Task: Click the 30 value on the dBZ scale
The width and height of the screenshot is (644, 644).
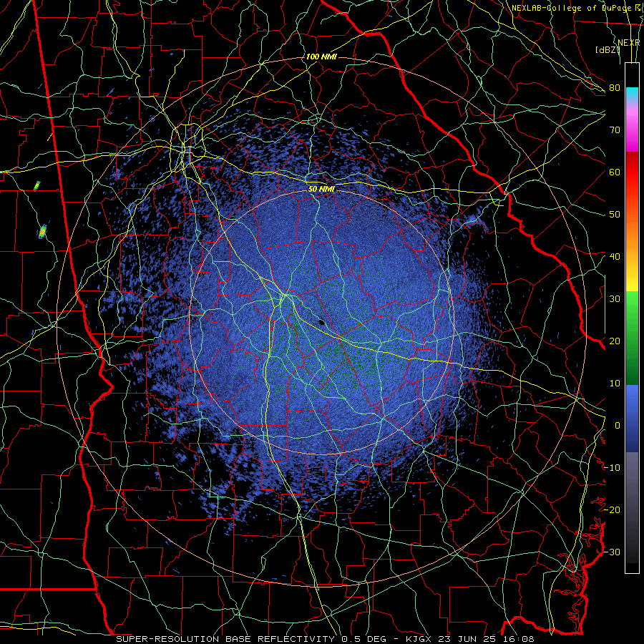Action: pos(615,298)
